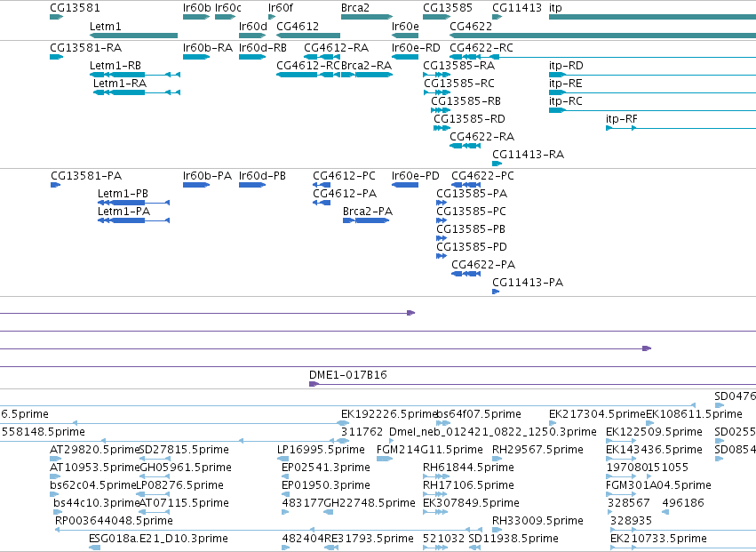The height and width of the screenshot is (552, 756).
Task: Select the Letm1 gene label
Action: pos(105,26)
